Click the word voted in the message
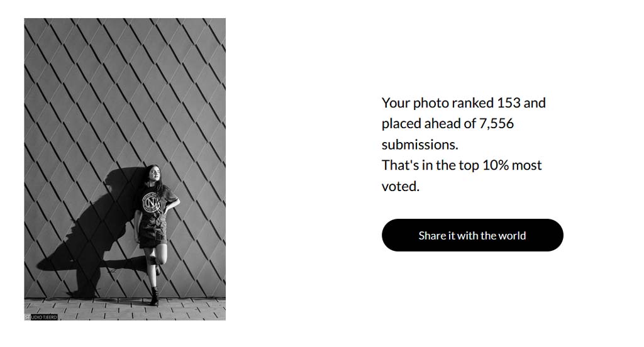Viewport: 644px width, 347px height. (x=401, y=187)
